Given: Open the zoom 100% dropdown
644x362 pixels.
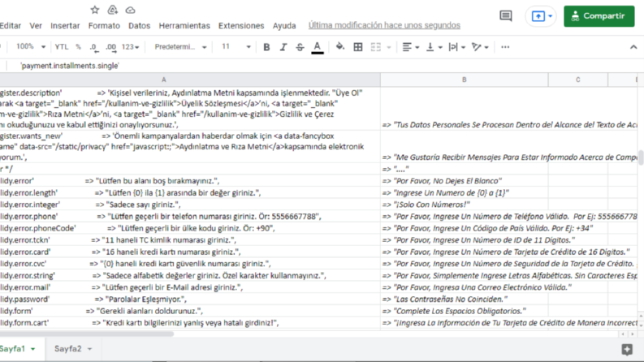Looking at the screenshot, I should [30, 47].
